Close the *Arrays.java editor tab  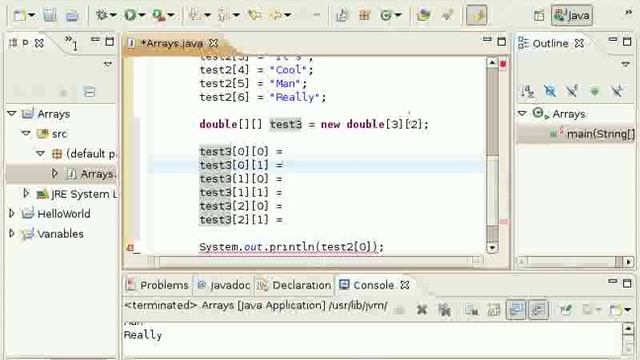pos(213,43)
